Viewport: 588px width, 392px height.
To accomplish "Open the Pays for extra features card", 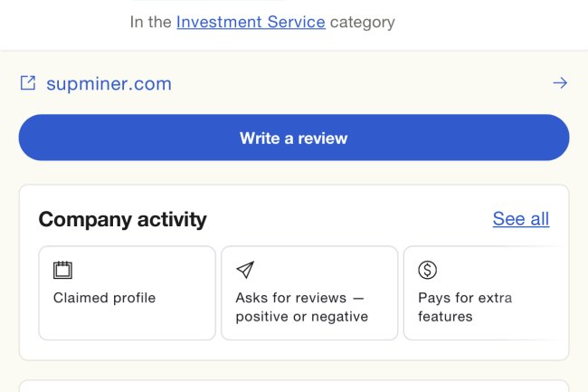I will (484, 292).
